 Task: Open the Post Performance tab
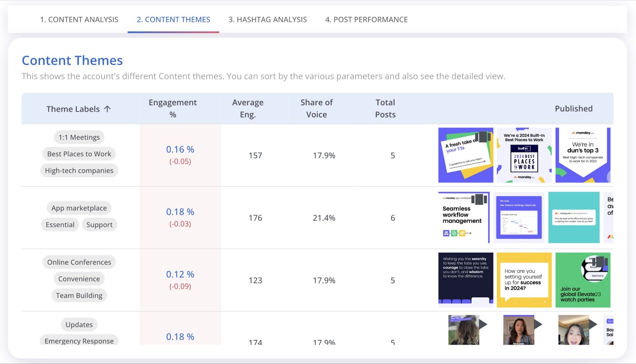(x=366, y=19)
